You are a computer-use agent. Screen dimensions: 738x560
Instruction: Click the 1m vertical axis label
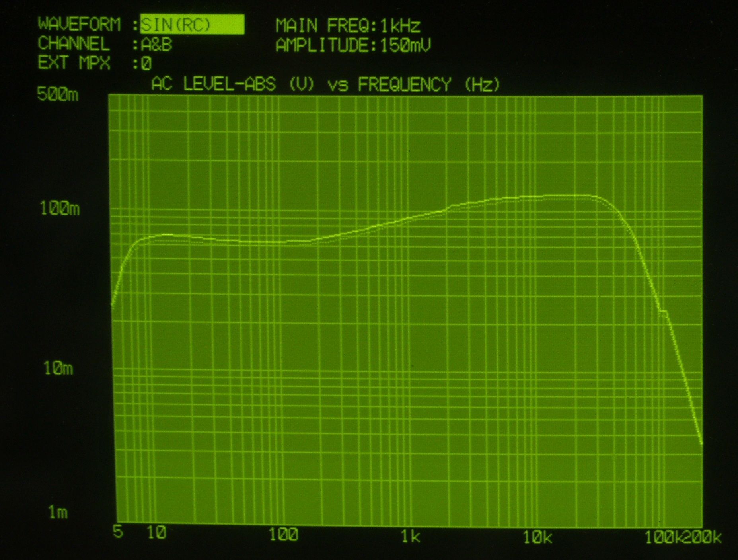point(58,512)
